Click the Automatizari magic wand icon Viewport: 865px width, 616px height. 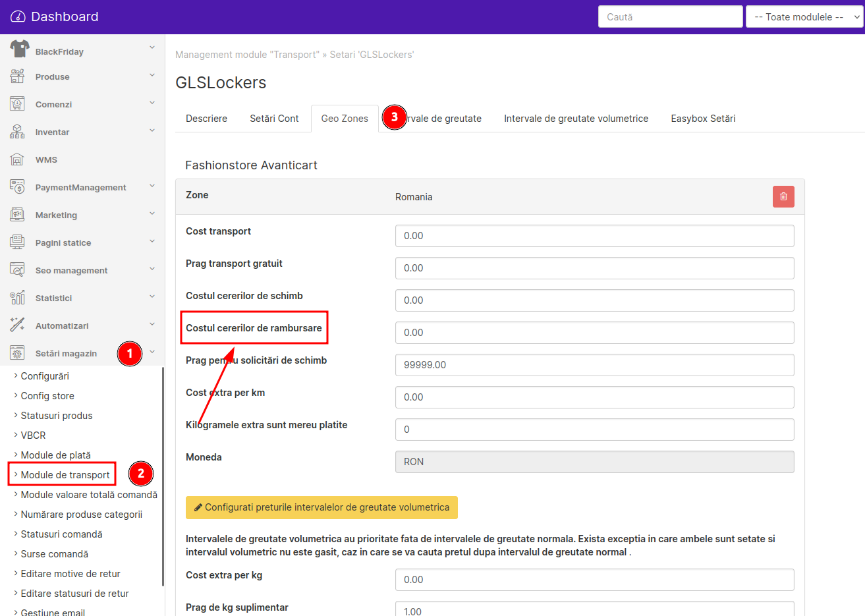pos(17,325)
